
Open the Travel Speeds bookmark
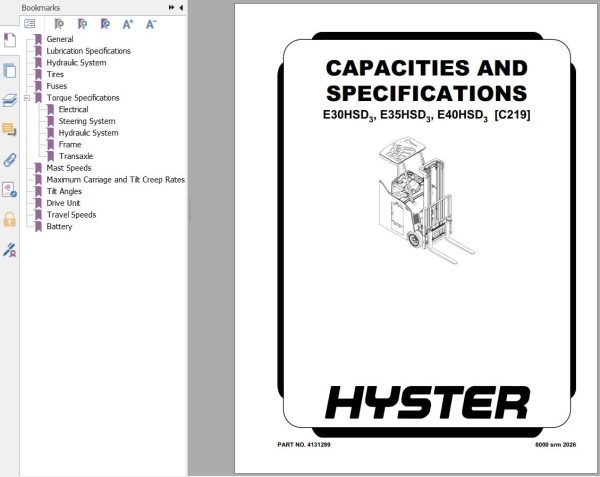pyautogui.click(x=71, y=215)
